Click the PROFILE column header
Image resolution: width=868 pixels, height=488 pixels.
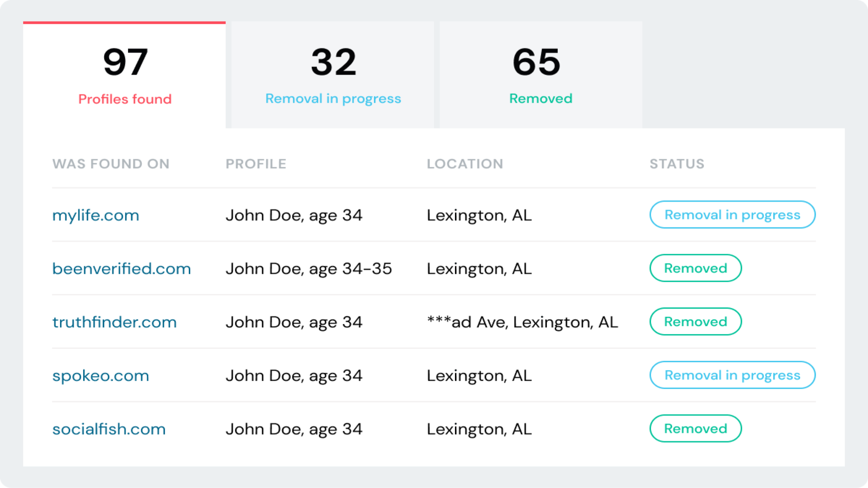(x=255, y=164)
